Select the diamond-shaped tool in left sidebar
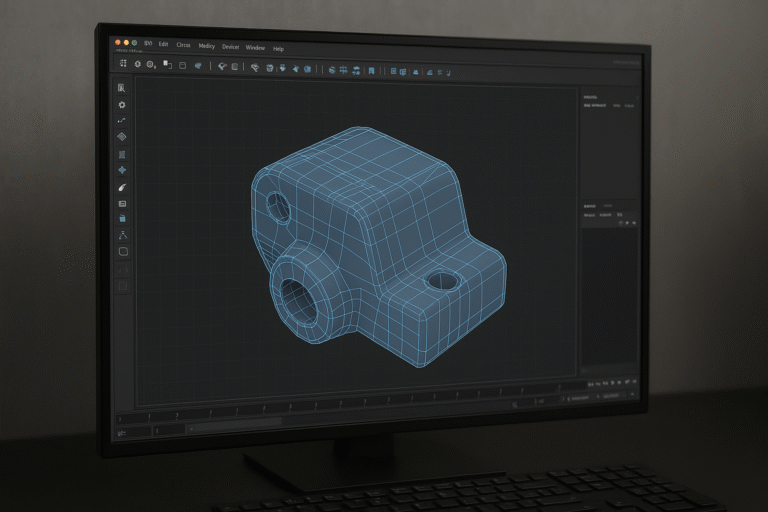768x512 pixels. coord(122,137)
